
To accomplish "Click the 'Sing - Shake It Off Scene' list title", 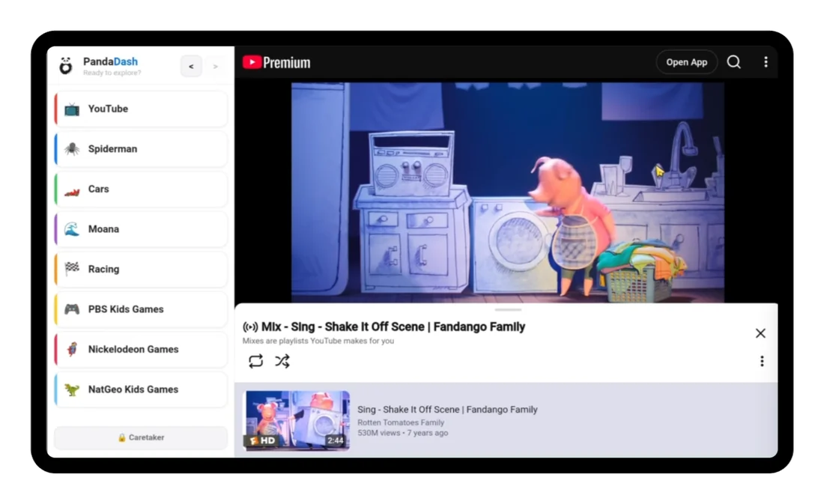I will [447, 410].
